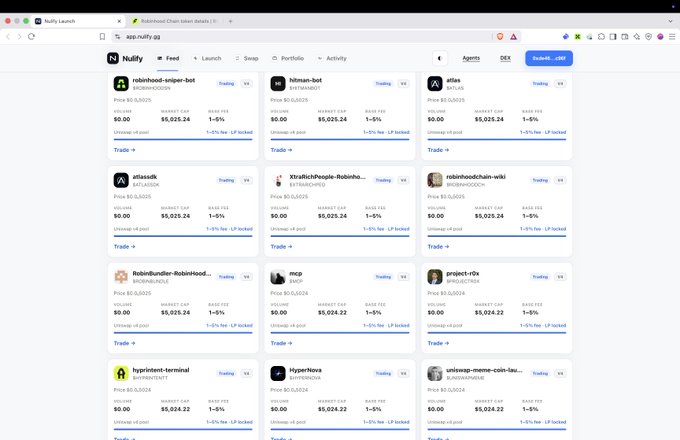Viewport: 680px width, 440px height.
Task: Click the hitman-bot token icon
Action: tap(278, 84)
